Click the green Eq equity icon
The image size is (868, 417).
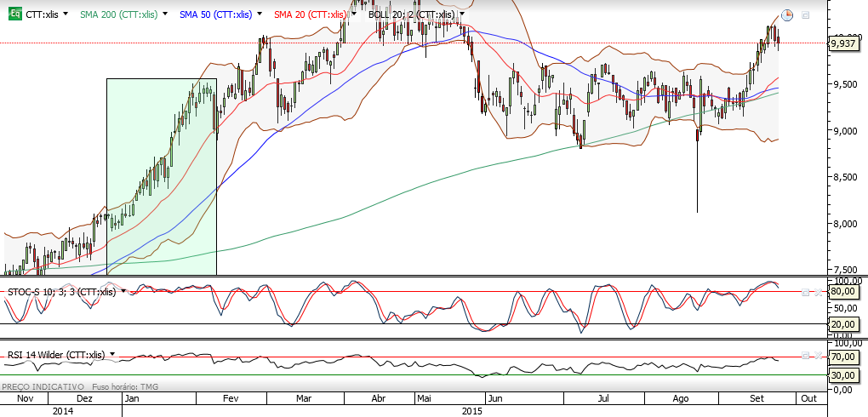pos(16,14)
